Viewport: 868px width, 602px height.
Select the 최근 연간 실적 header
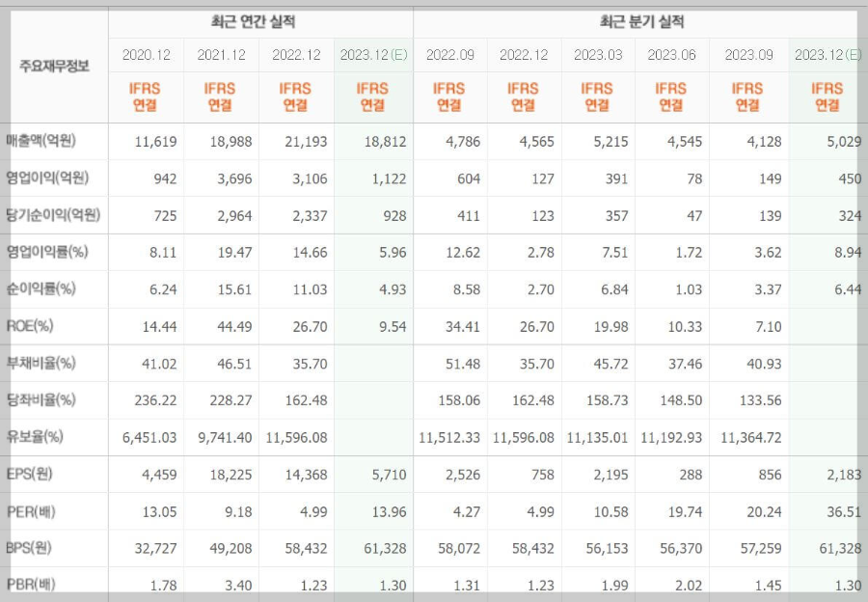(x=253, y=22)
